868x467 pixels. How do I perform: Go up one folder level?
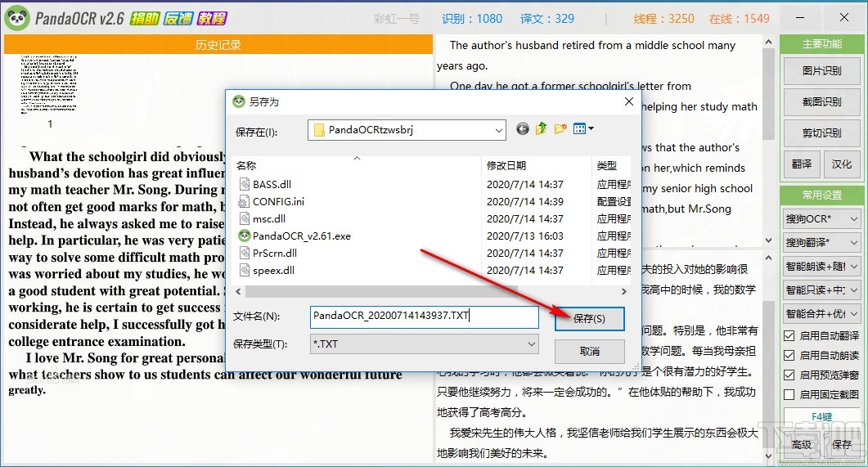(542, 129)
